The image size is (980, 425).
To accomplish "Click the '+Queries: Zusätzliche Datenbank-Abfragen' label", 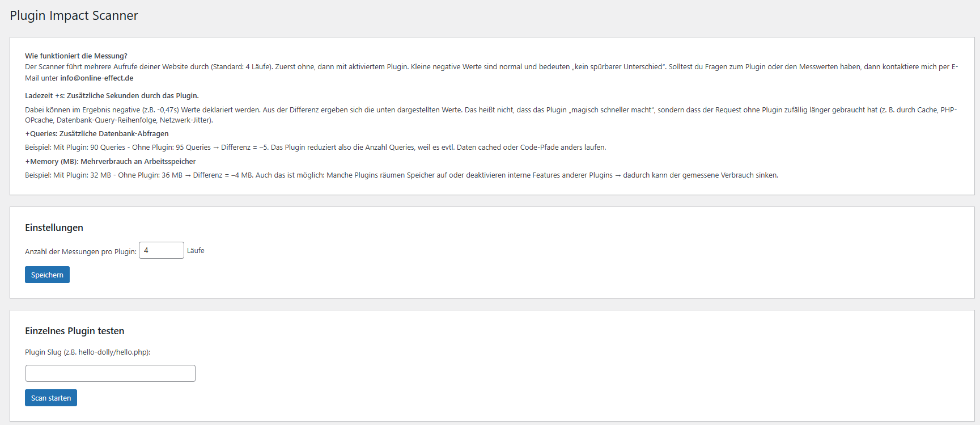I will [97, 134].
